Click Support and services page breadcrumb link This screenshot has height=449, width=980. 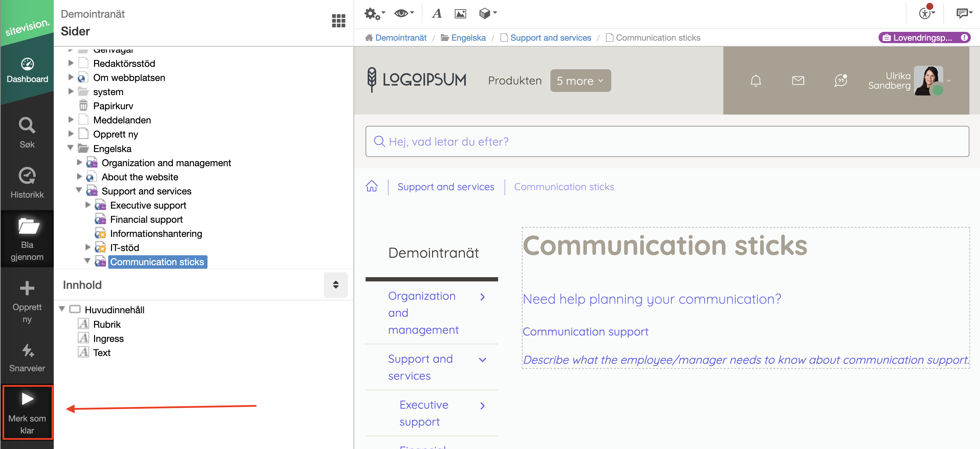pos(445,187)
